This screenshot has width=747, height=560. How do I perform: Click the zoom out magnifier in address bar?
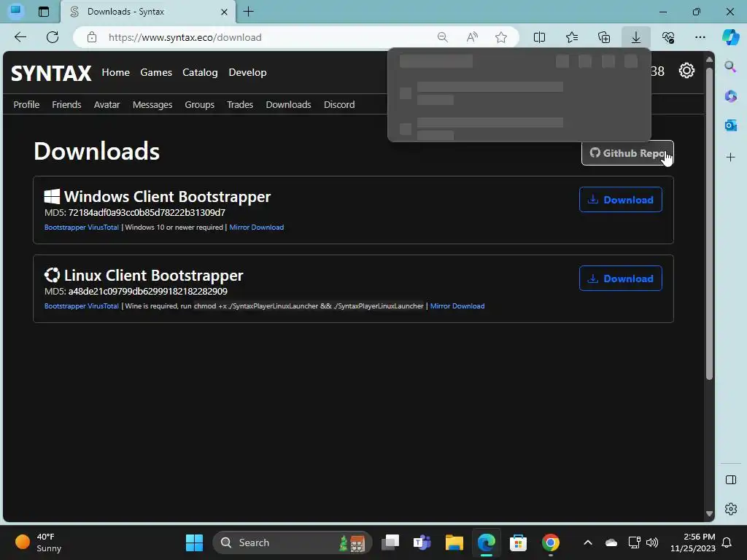[443, 37]
